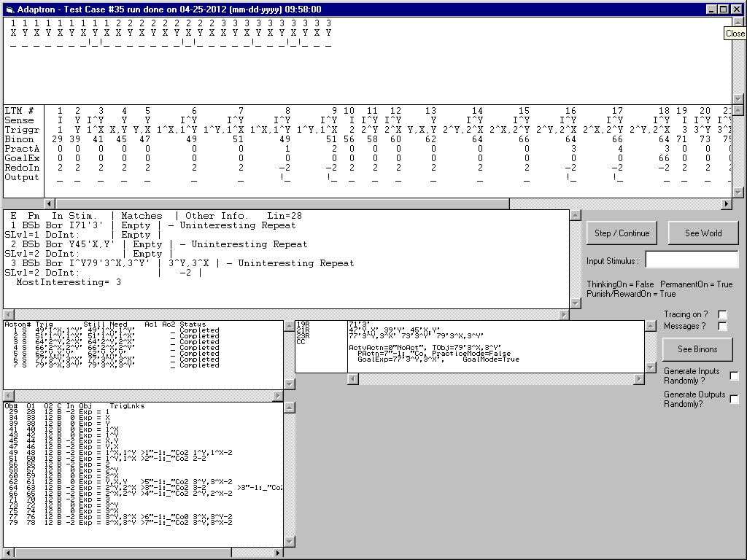Click the 'GoalEx' row label
Image resolution: width=747 pixels, height=560 pixels.
pyautogui.click(x=22, y=158)
